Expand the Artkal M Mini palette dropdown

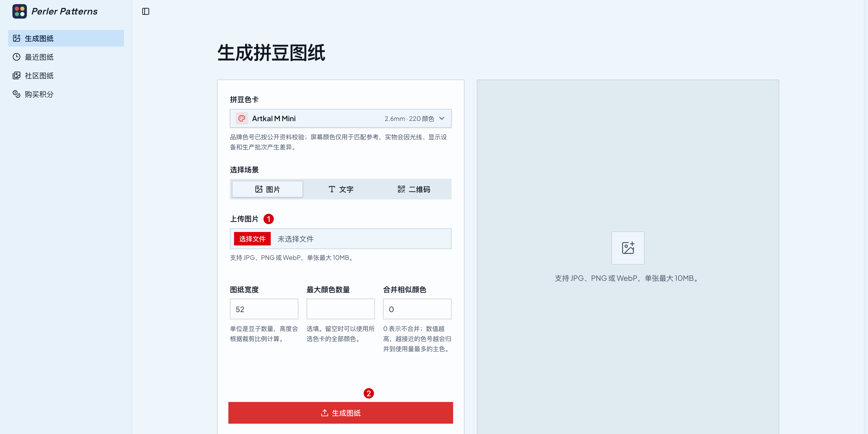pyautogui.click(x=341, y=118)
